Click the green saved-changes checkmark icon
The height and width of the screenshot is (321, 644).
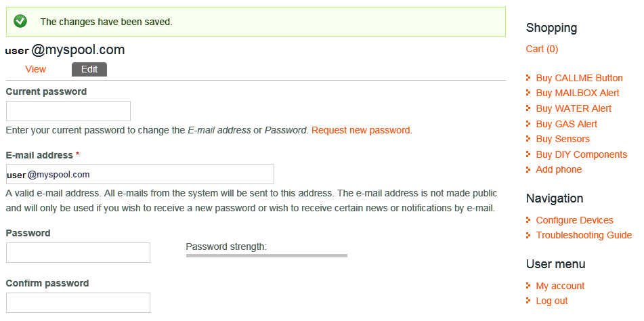tap(20, 22)
